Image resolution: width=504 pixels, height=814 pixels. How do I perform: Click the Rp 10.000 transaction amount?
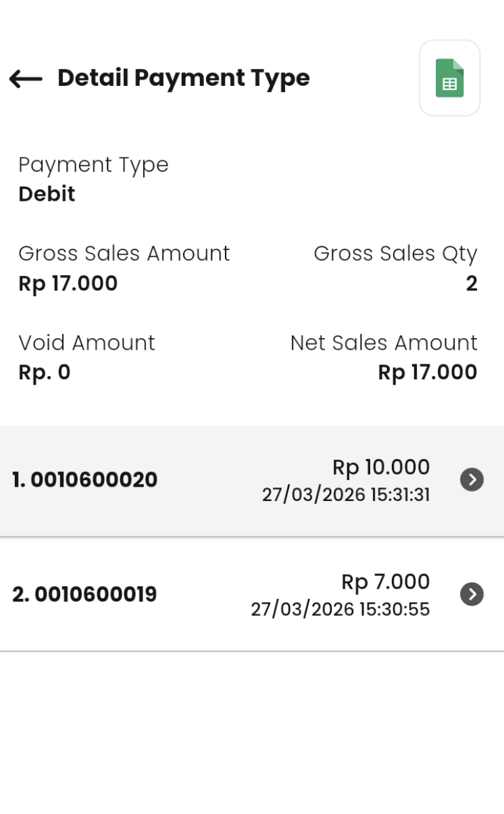point(381,467)
